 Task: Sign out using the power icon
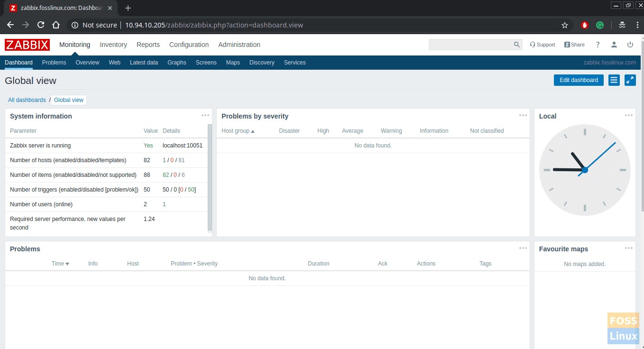click(x=630, y=45)
